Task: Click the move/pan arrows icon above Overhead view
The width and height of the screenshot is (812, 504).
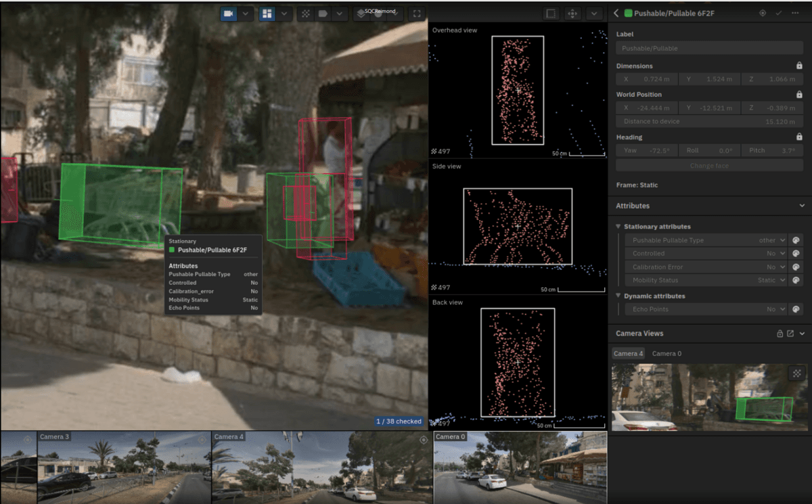Action: click(x=572, y=14)
